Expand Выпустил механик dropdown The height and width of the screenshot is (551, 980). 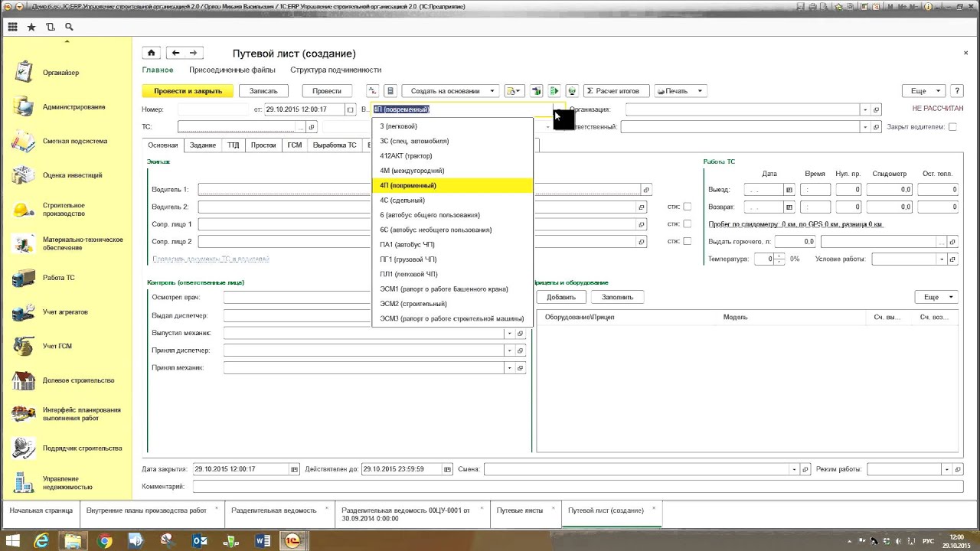pyautogui.click(x=509, y=333)
